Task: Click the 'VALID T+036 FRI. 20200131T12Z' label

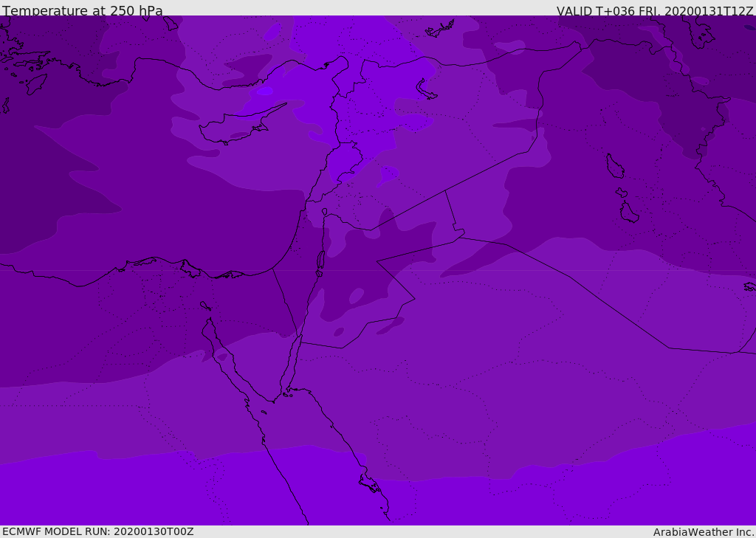Action: tap(655, 11)
